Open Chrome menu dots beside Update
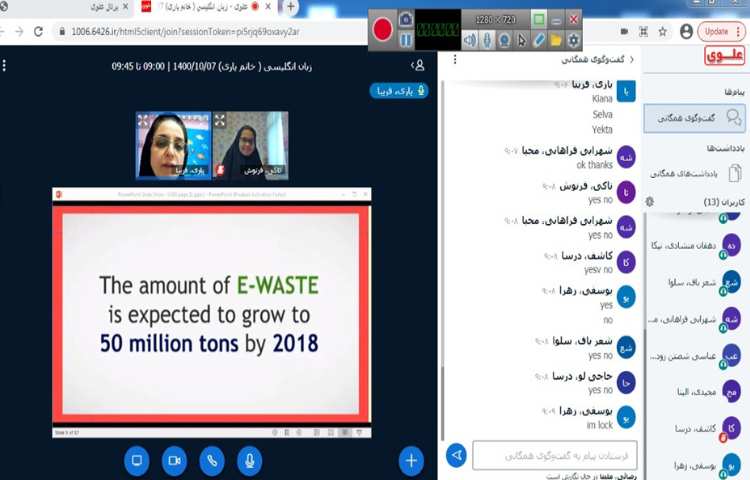Viewport: 750px width, 480px height. pos(739,32)
